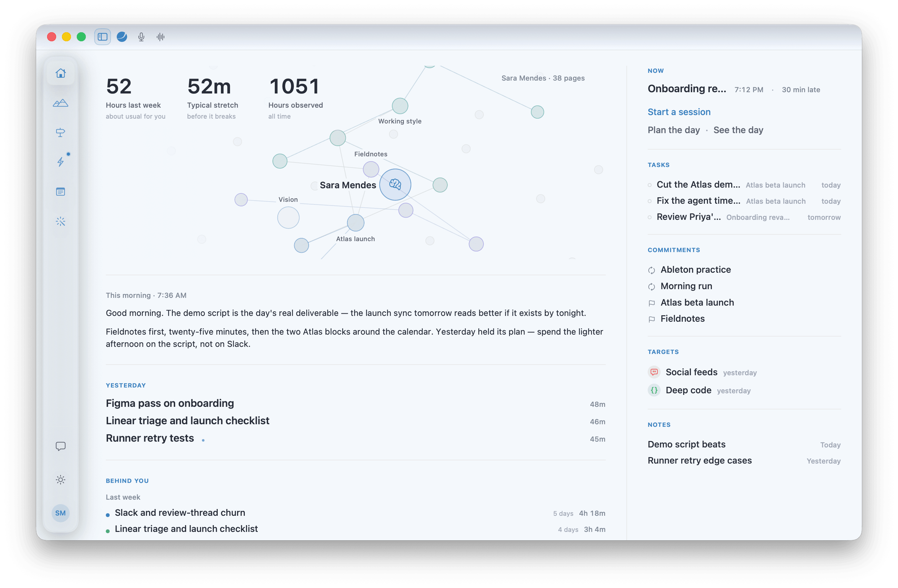898x588 pixels.
Task: Choose See the day
Action: pos(738,130)
